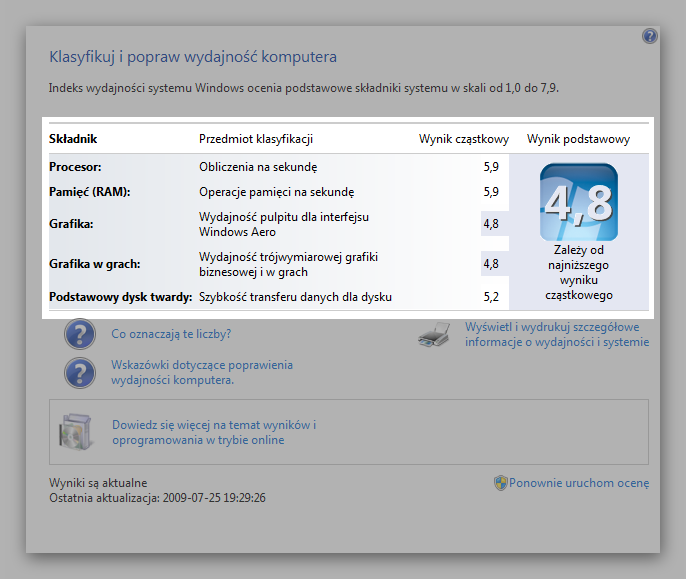Select the 'Procesor:' row label
The height and width of the screenshot is (579, 686).
[75, 167]
